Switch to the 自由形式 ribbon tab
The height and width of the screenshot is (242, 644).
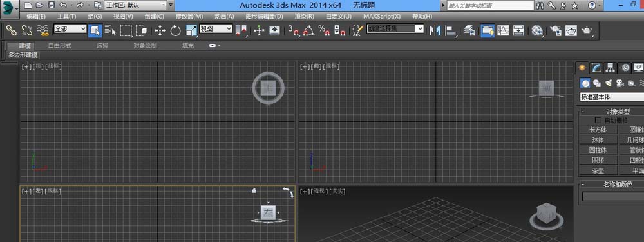pos(59,46)
